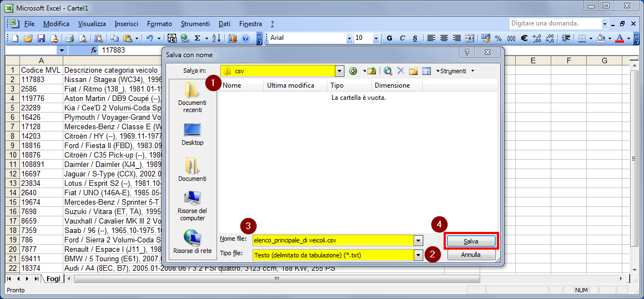Open the Inserisci menu
This screenshot has width=644, height=299.
pos(127,24)
